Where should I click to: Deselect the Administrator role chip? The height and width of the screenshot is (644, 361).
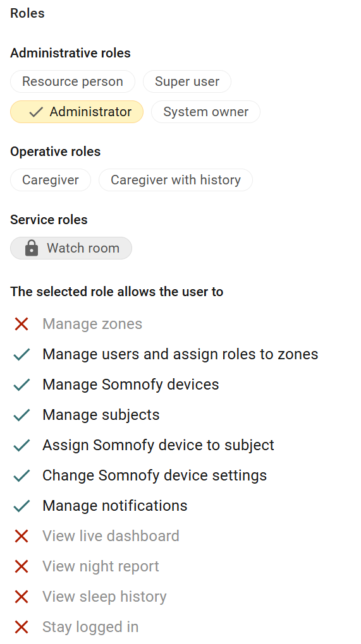click(77, 112)
